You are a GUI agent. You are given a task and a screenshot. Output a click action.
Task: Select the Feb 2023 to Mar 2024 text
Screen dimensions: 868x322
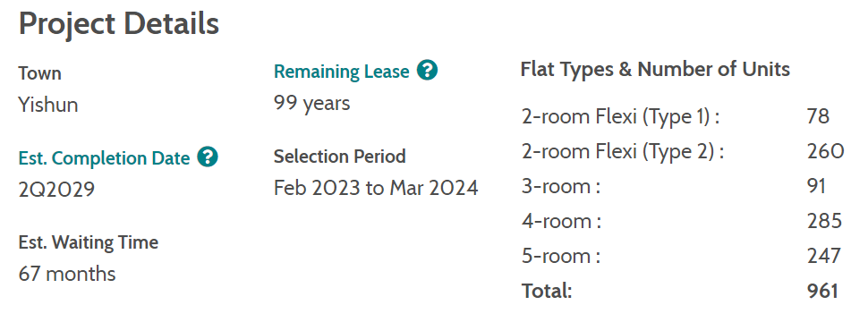click(x=376, y=188)
